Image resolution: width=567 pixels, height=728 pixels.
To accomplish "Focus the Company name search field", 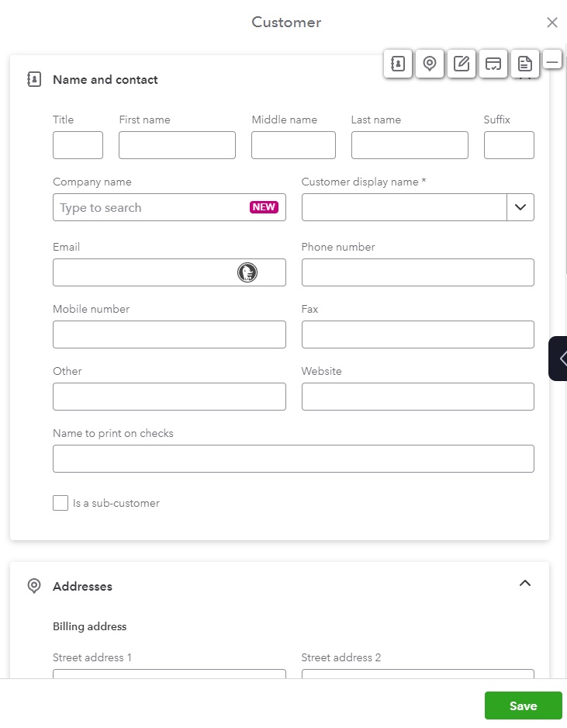I will point(169,207).
